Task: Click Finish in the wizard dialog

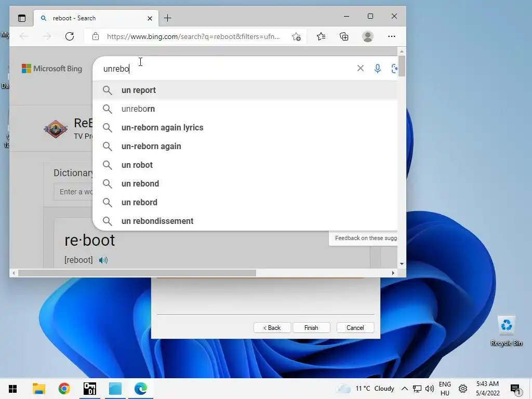Action: coord(311,328)
